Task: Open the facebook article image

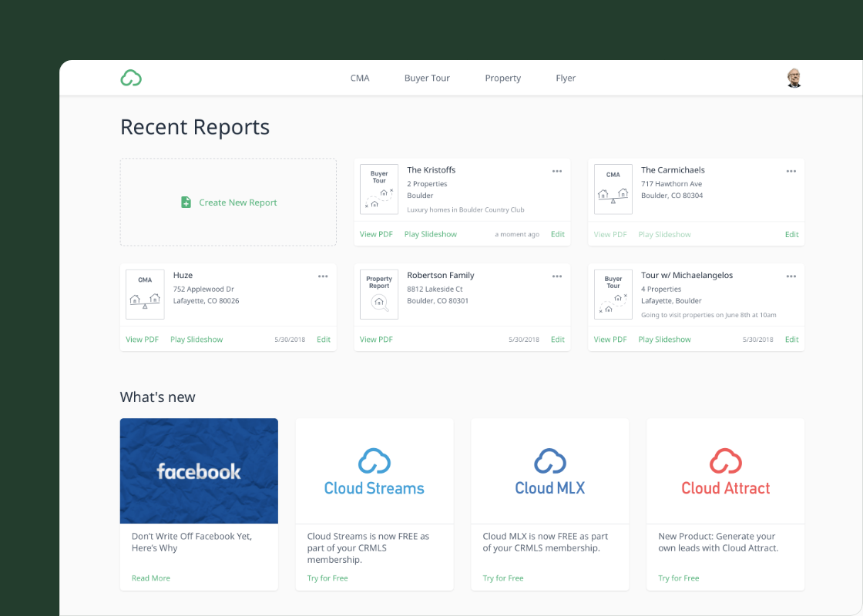Action: tap(199, 470)
